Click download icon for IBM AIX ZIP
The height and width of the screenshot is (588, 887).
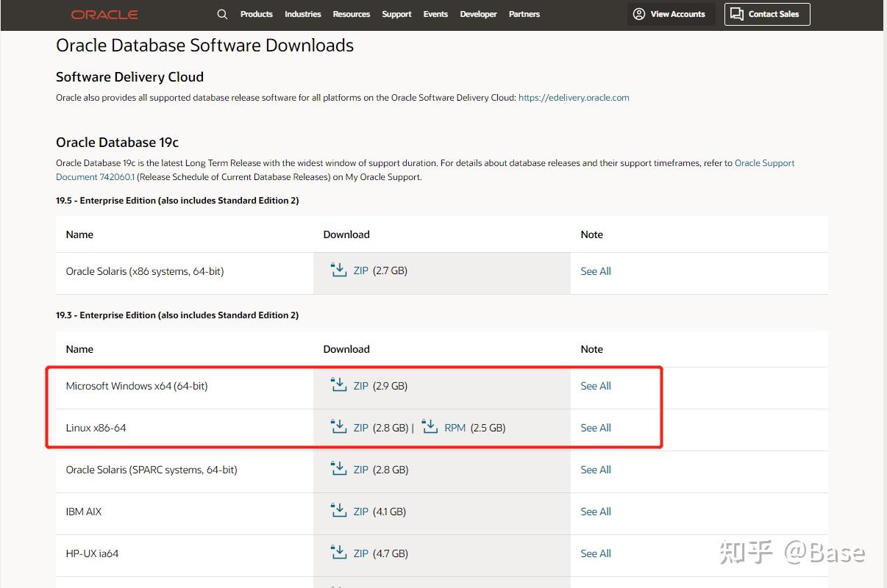(338, 511)
